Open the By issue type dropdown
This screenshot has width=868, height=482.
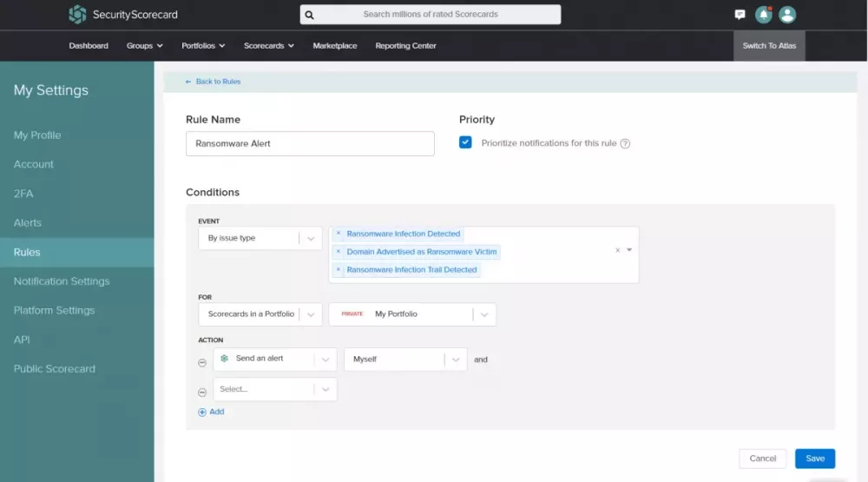(260, 238)
